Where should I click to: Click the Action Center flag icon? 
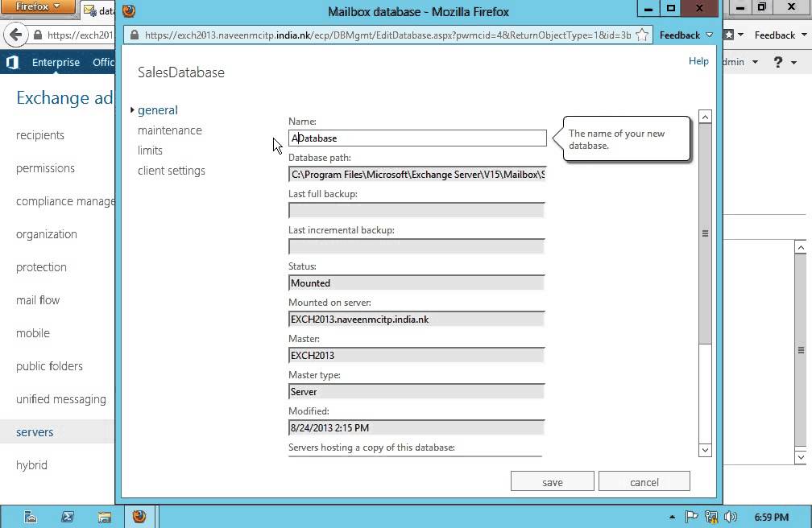(x=691, y=517)
